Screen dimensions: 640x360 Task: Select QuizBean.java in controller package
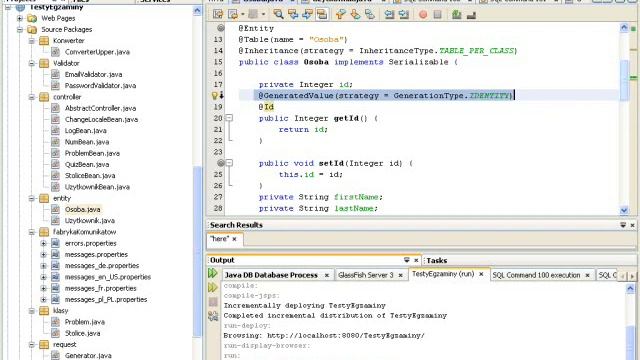point(87,164)
